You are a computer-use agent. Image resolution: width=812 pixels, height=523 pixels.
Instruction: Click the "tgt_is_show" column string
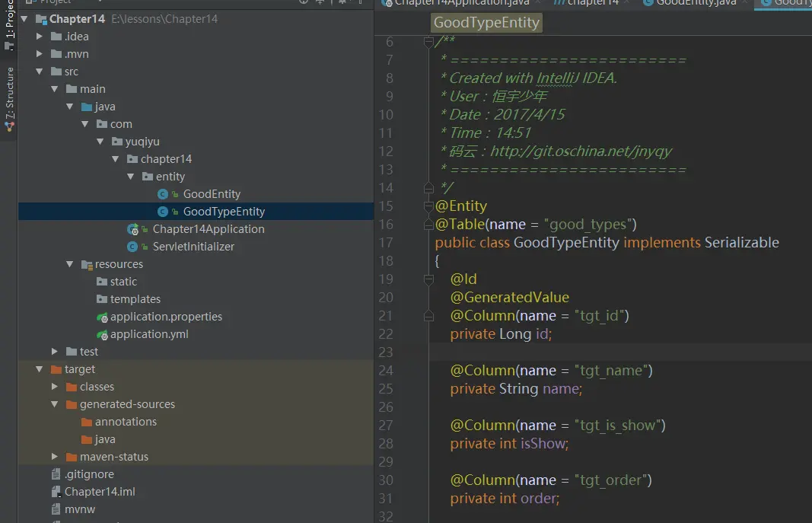(x=616, y=425)
